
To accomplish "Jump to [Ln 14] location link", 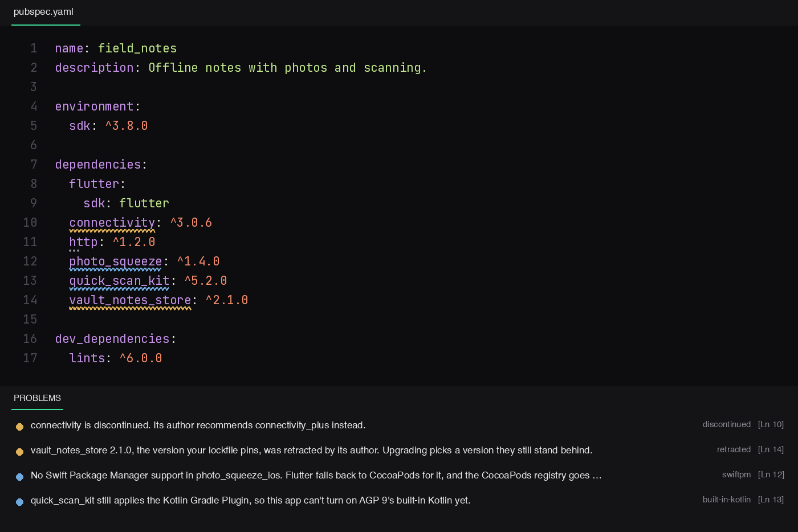I will pyautogui.click(x=771, y=449).
